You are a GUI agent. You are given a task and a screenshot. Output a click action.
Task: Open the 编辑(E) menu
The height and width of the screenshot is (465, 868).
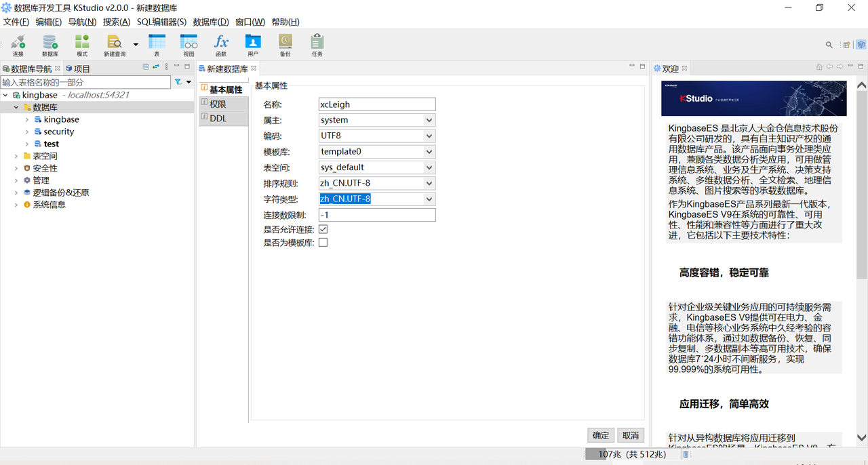point(48,22)
